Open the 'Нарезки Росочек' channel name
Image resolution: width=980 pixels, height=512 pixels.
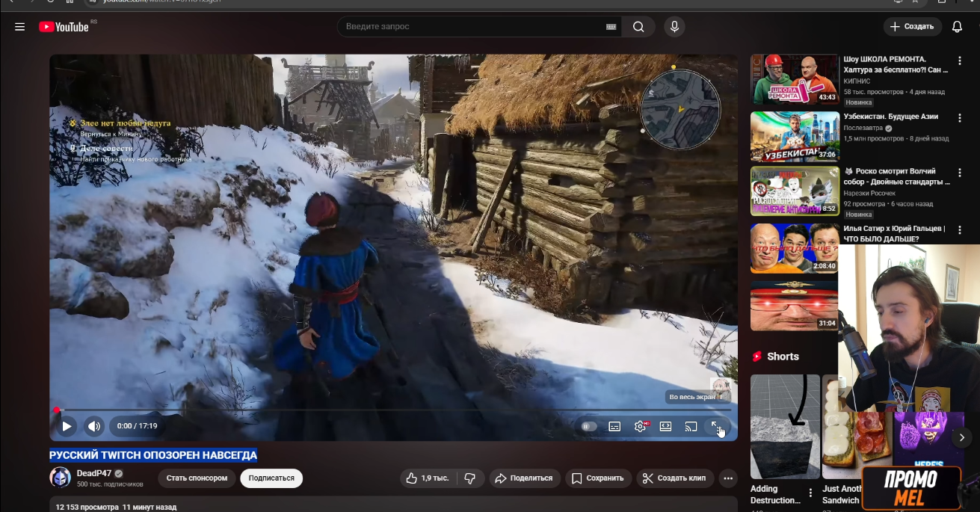868,193
